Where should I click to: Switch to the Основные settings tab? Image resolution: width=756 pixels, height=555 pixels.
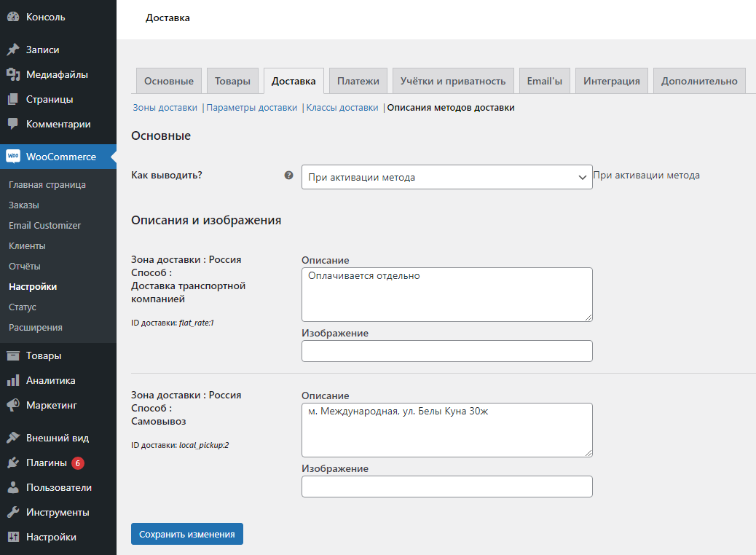pyautogui.click(x=169, y=81)
